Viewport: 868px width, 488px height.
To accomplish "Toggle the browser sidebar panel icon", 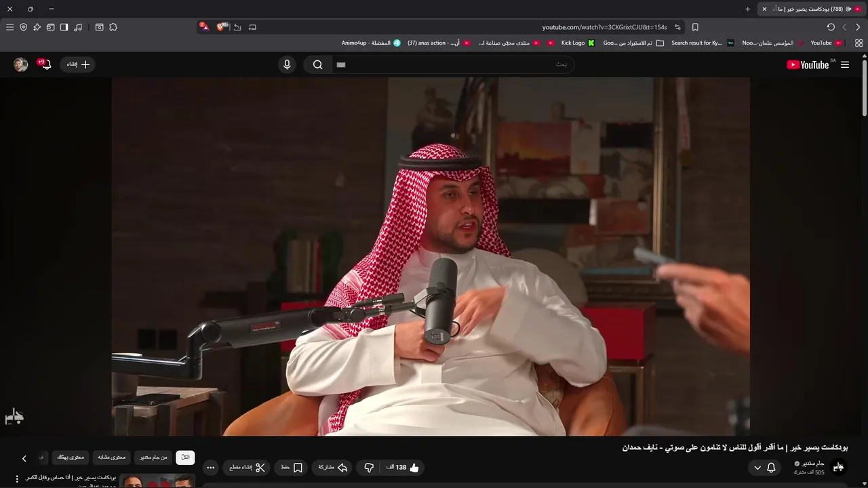I will 64,27.
